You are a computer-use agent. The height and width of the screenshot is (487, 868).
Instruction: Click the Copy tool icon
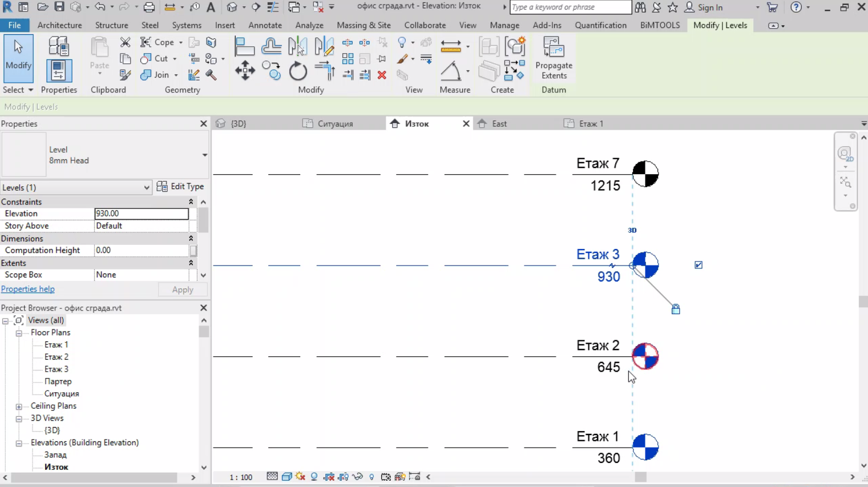[272, 71]
